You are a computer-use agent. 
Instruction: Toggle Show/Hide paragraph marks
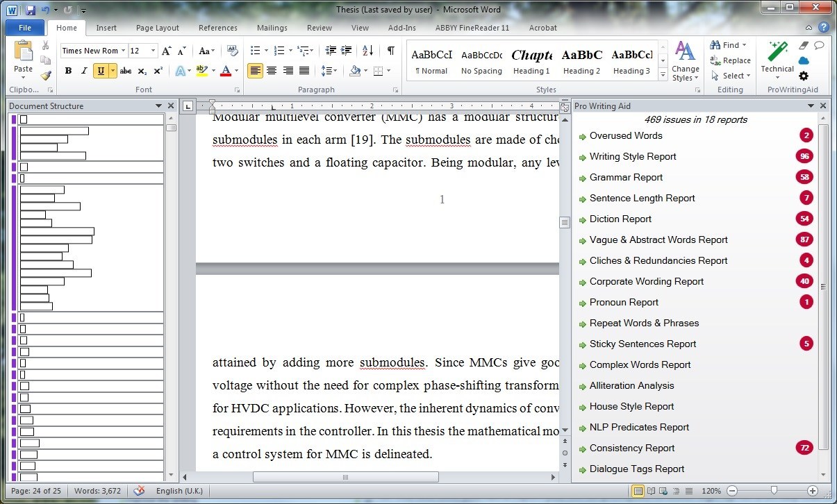coord(392,50)
